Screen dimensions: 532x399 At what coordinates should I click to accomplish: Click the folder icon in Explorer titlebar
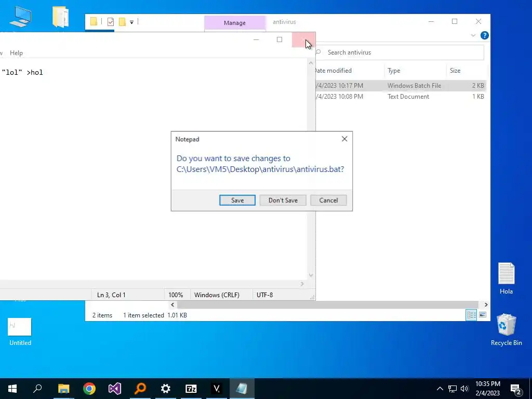pos(94,22)
